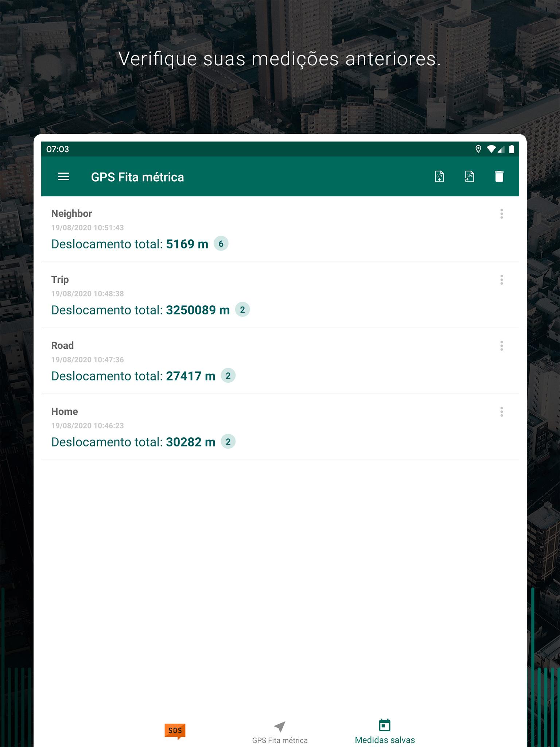Click the timestamp 19/08/2020 10:47:36
This screenshot has height=747, width=560.
(87, 360)
